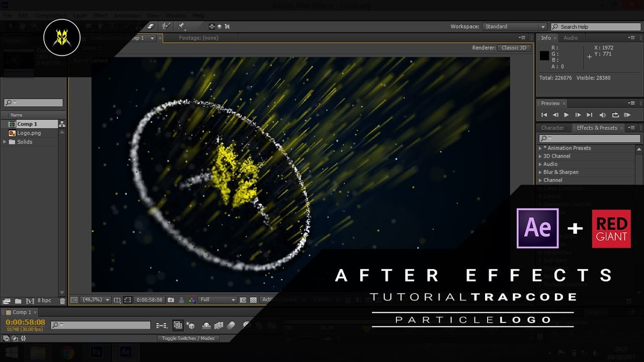Viewport: 644px width, 362px height.
Task: Click Toggle Switches / Modes button
Action: click(x=188, y=338)
